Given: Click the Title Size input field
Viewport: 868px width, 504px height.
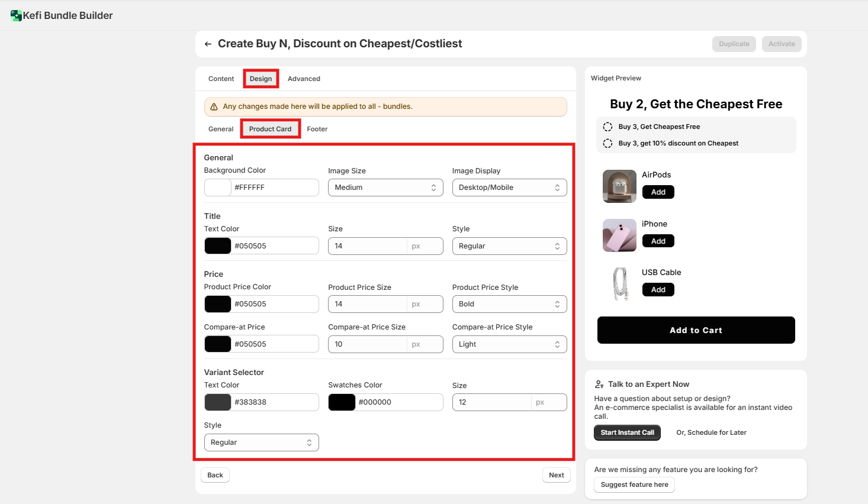Looking at the screenshot, I should 367,246.
